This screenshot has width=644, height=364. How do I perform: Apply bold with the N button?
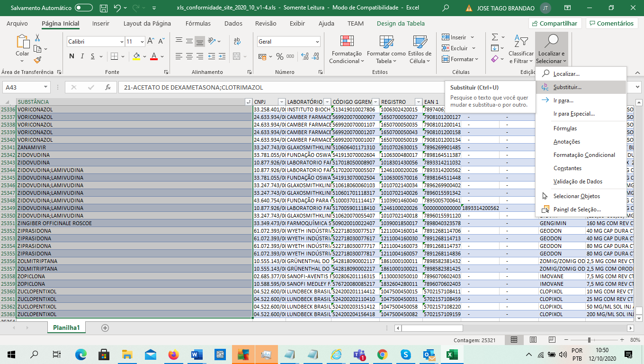click(x=72, y=56)
